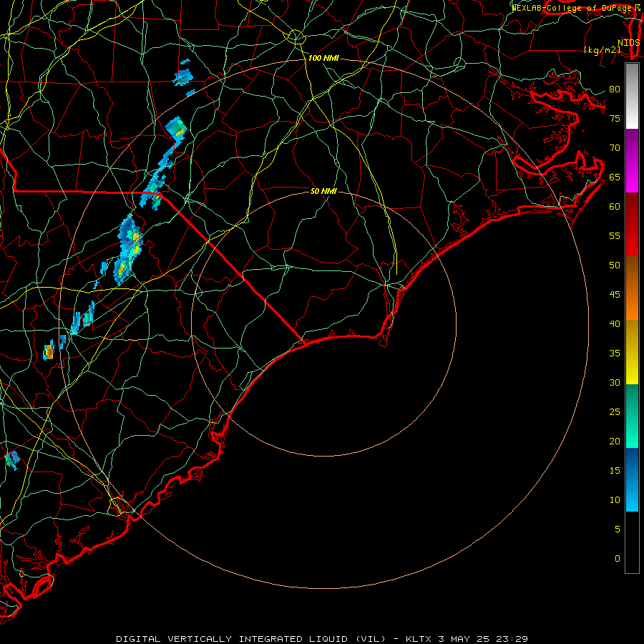Click the scale value 55
644x644 pixels.
615,235
